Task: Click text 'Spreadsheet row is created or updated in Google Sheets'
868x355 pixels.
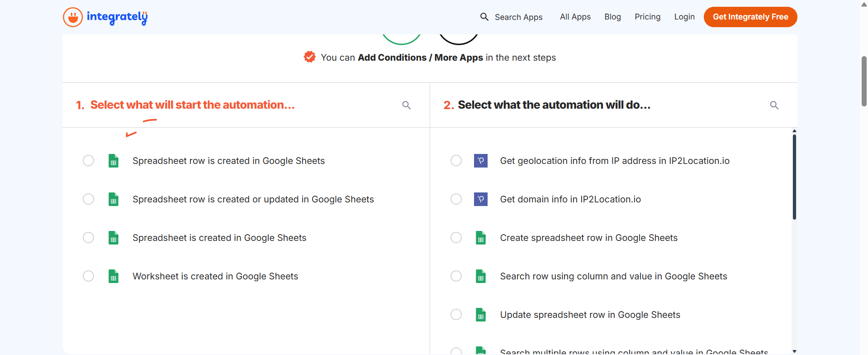Action: tap(253, 199)
